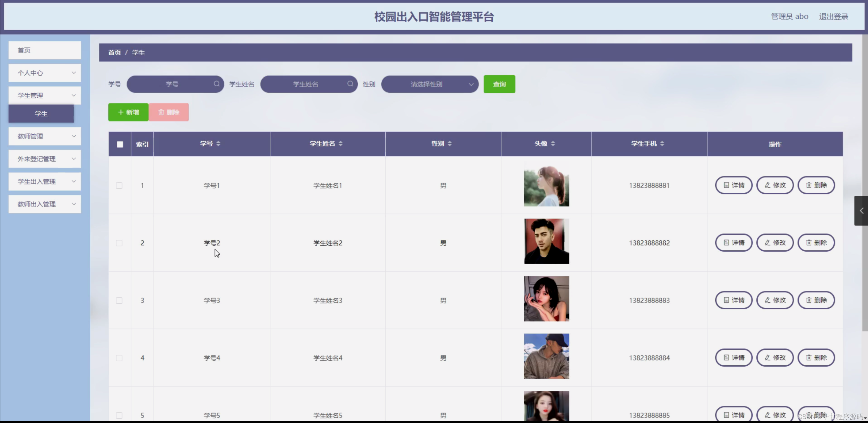Image resolution: width=868 pixels, height=423 pixels.
Task: Check the select-all checkbox in table header
Action: [119, 144]
